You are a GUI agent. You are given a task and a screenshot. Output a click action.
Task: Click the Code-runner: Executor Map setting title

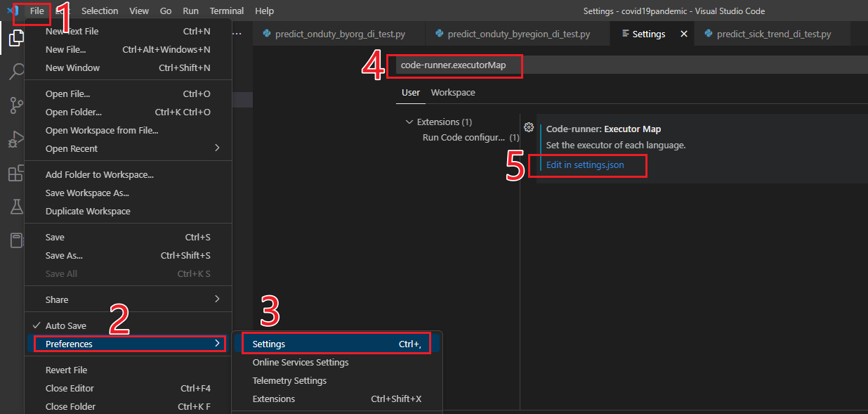click(x=603, y=129)
